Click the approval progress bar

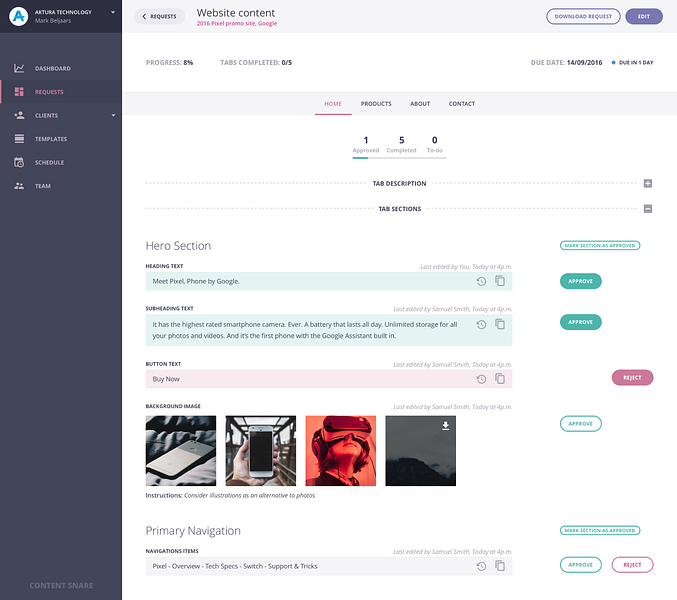(399, 158)
